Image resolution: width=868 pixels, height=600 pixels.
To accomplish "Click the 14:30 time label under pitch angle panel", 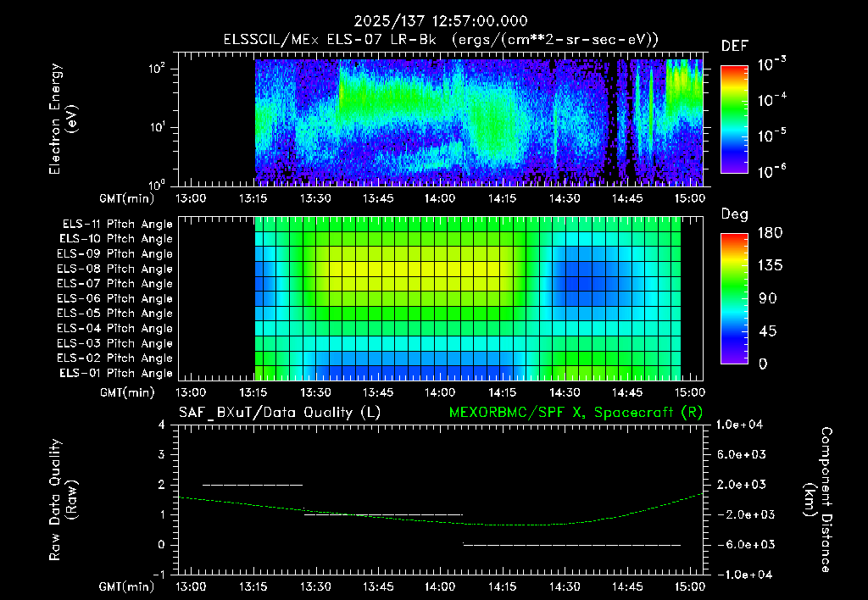I will pos(565,393).
